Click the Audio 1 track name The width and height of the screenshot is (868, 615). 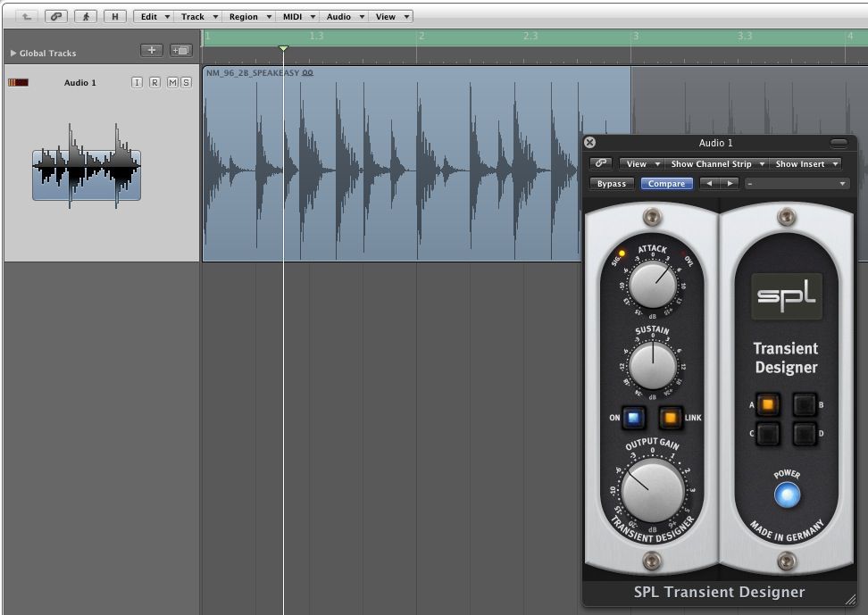click(x=79, y=82)
